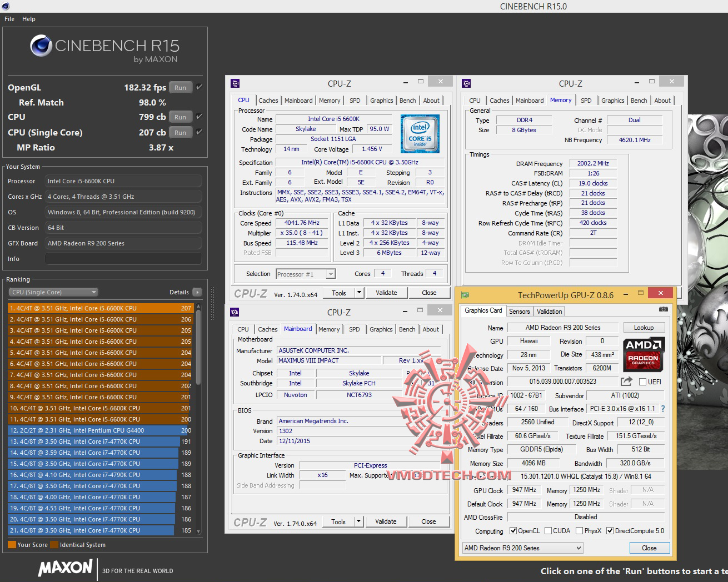Click the GFX Board value AMD Radeon R9 200 Series

[123, 243]
